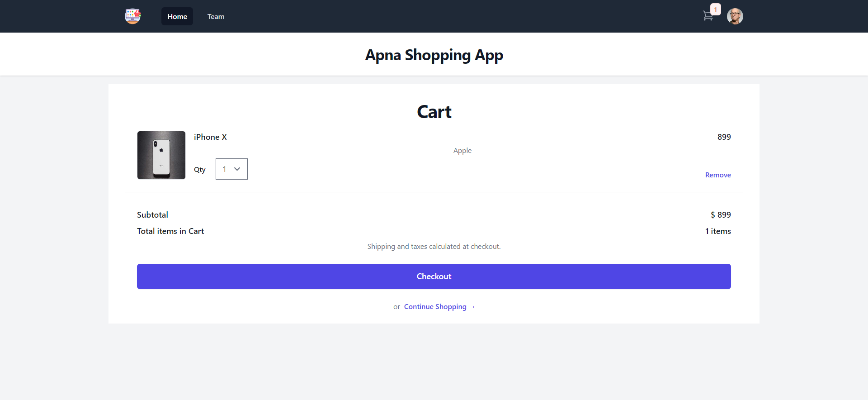Select the quantity value 1 box

point(231,169)
